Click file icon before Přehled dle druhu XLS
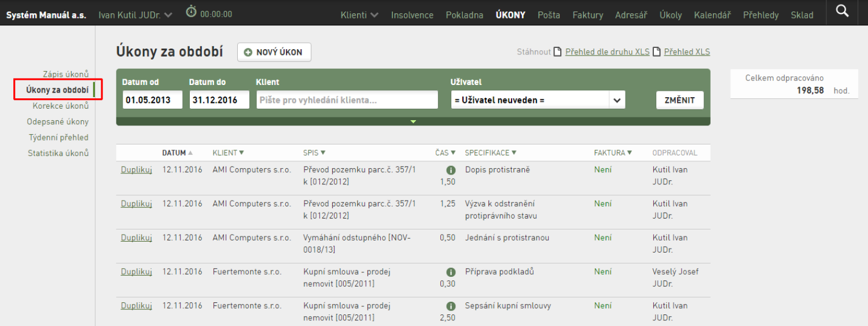The width and height of the screenshot is (868, 326). (x=558, y=51)
